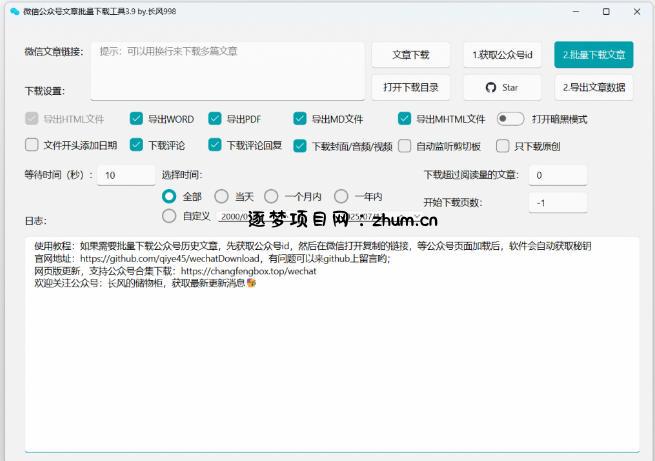
Task: Uncheck the 导出MHTML文件 checkbox
Action: 404,119
